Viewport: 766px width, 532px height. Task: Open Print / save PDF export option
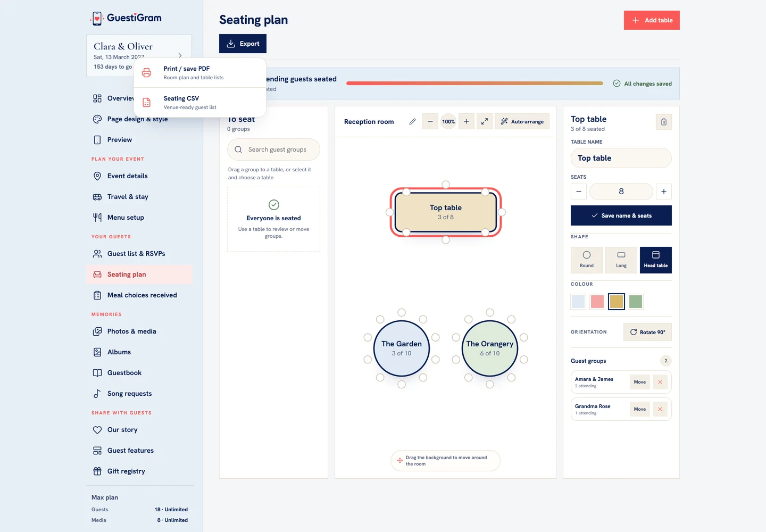tap(200, 73)
